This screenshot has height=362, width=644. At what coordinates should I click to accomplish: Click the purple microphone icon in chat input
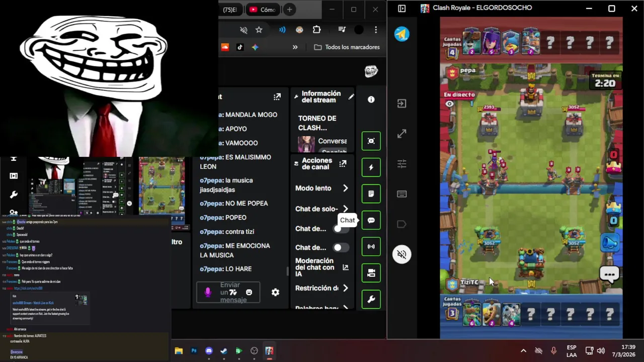point(208,292)
